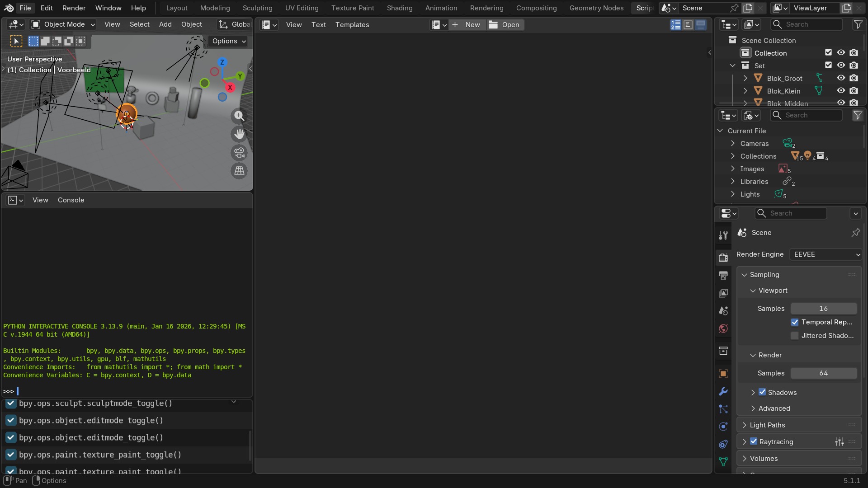Open the Object Data mesh tab icon

(723, 462)
